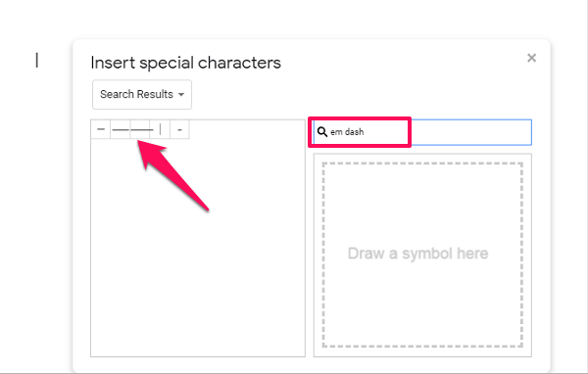This screenshot has width=588, height=374.
Task: Insert the thick short dash in the first result cell
Action: (101, 129)
